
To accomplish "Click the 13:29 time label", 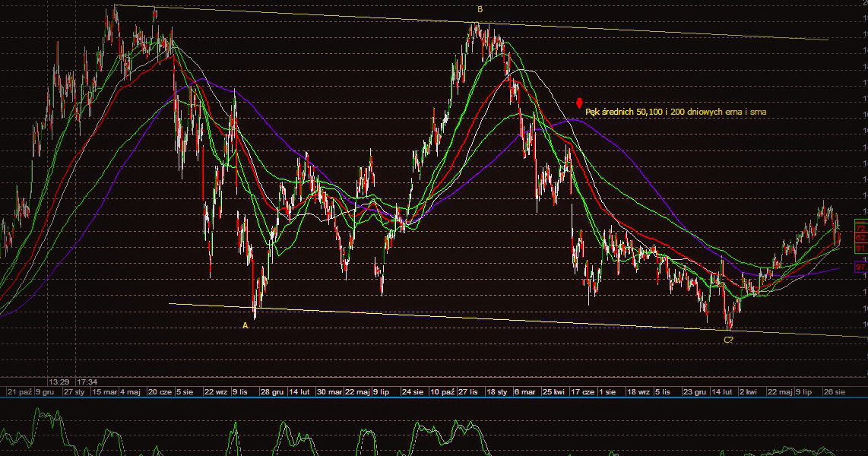I will click(x=59, y=382).
